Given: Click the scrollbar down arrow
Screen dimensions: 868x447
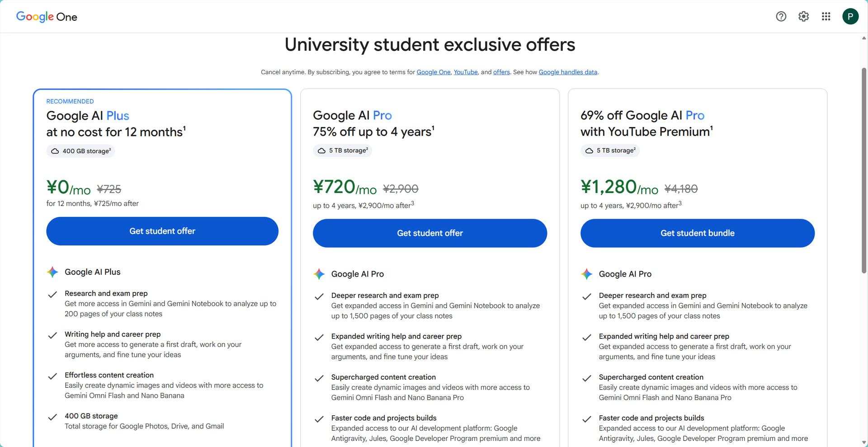Looking at the screenshot, I should (864, 443).
